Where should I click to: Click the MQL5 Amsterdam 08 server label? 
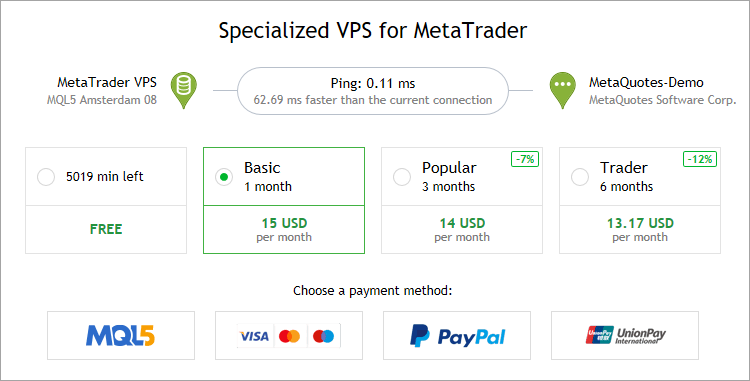[x=102, y=100]
